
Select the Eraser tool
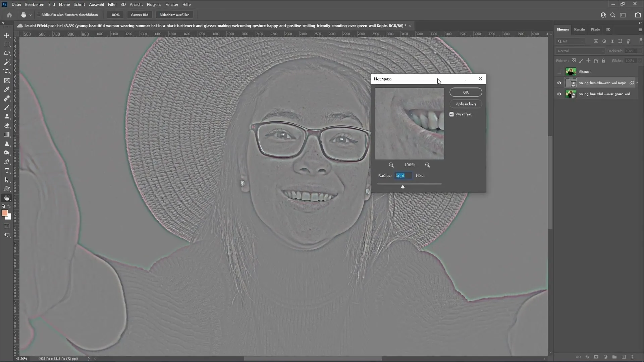tap(7, 126)
